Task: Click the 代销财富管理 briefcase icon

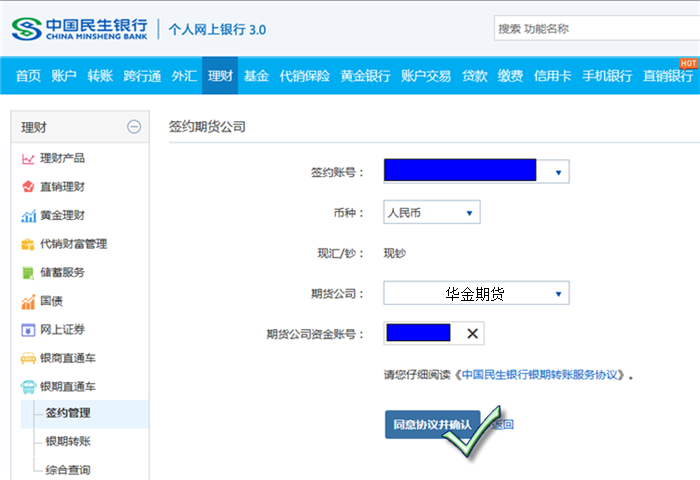Action: 28,244
